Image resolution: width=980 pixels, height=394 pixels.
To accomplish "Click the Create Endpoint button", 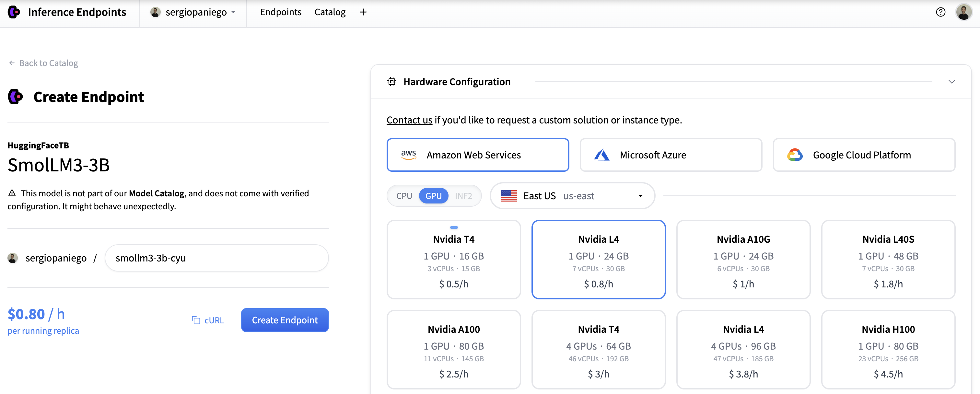I will (x=285, y=320).
